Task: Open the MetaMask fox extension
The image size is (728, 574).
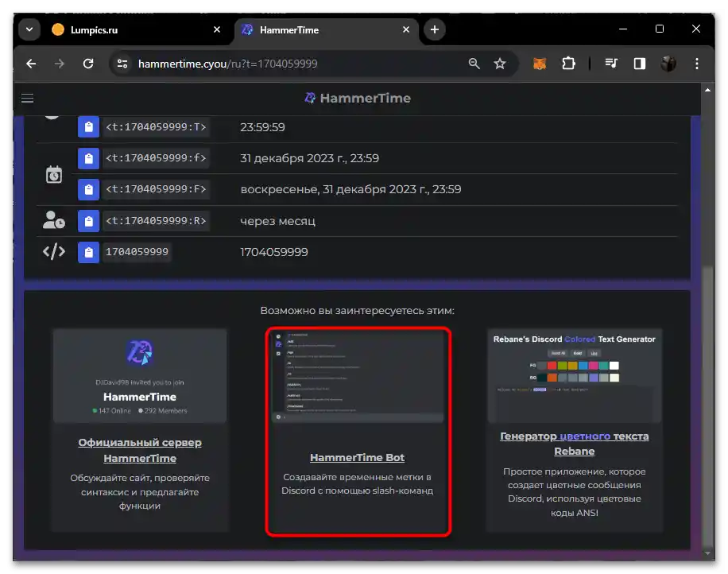Action: click(539, 64)
